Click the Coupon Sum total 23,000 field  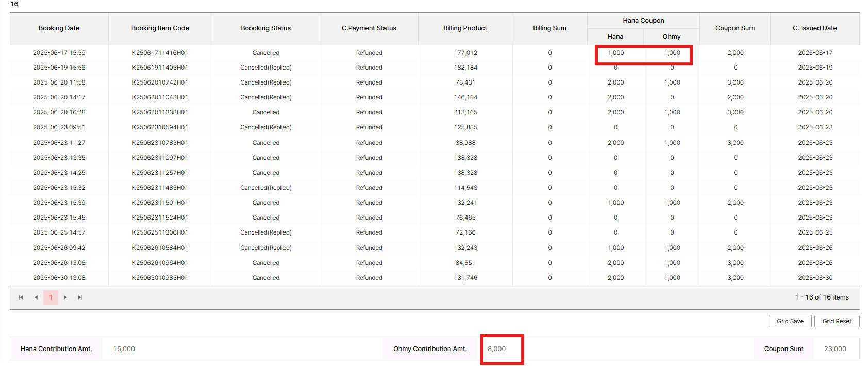[835, 349]
